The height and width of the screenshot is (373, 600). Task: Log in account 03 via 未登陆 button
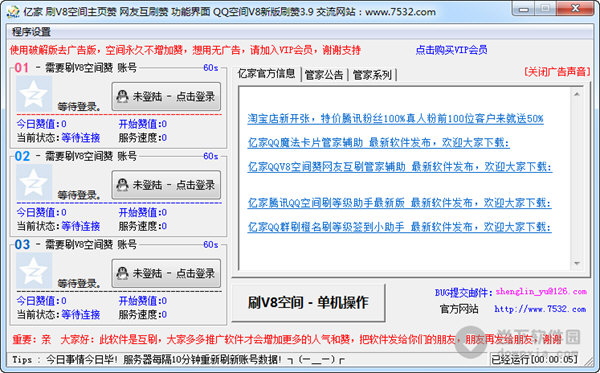tap(166, 273)
